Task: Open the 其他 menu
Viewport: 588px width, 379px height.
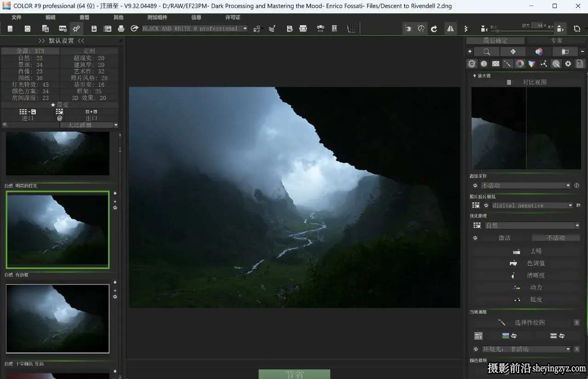Action: click(119, 17)
